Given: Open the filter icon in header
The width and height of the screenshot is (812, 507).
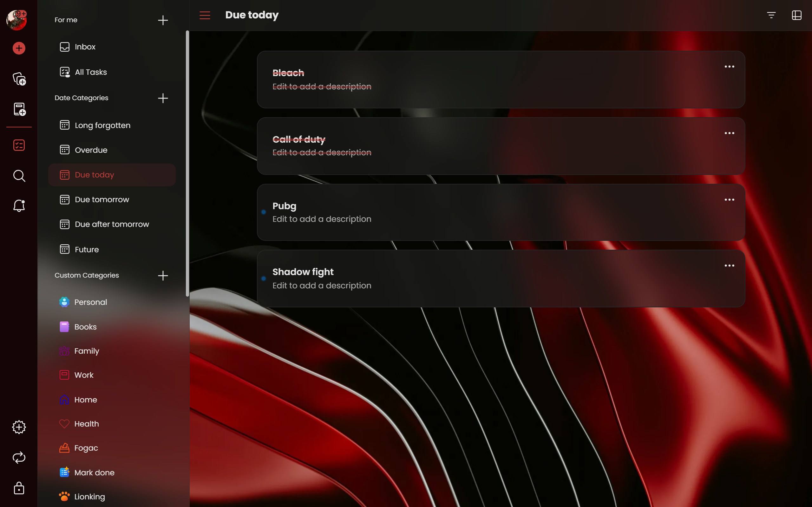Looking at the screenshot, I should pos(771,15).
